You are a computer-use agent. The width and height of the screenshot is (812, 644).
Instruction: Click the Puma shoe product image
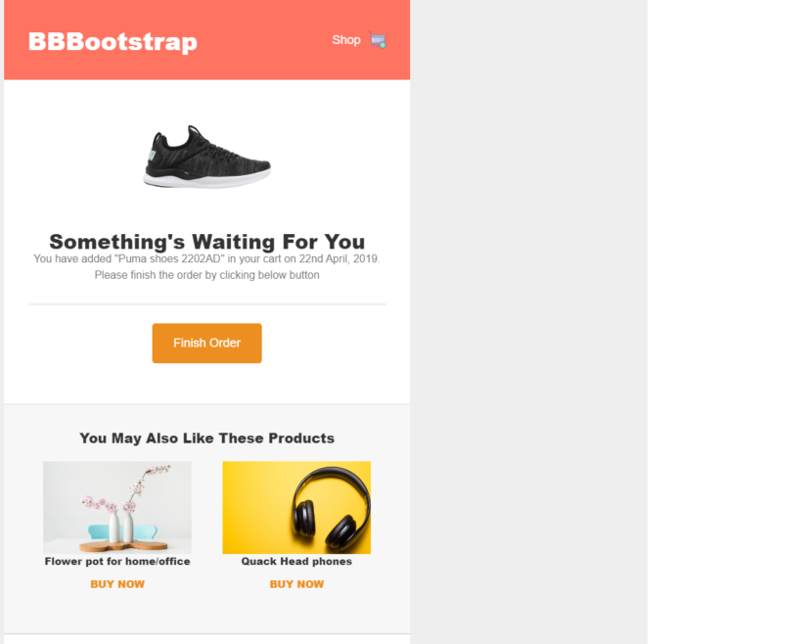207,157
